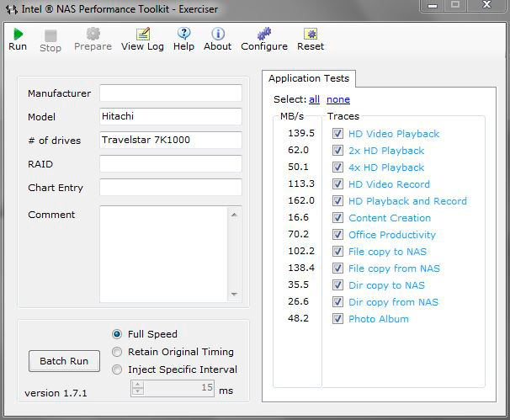
Task: Uncheck the HD Video Playback trace
Action: [x=337, y=134]
